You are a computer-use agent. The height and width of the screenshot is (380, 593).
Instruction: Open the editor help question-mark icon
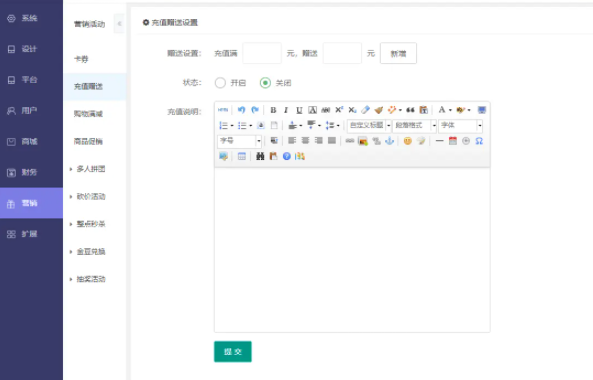pos(287,156)
